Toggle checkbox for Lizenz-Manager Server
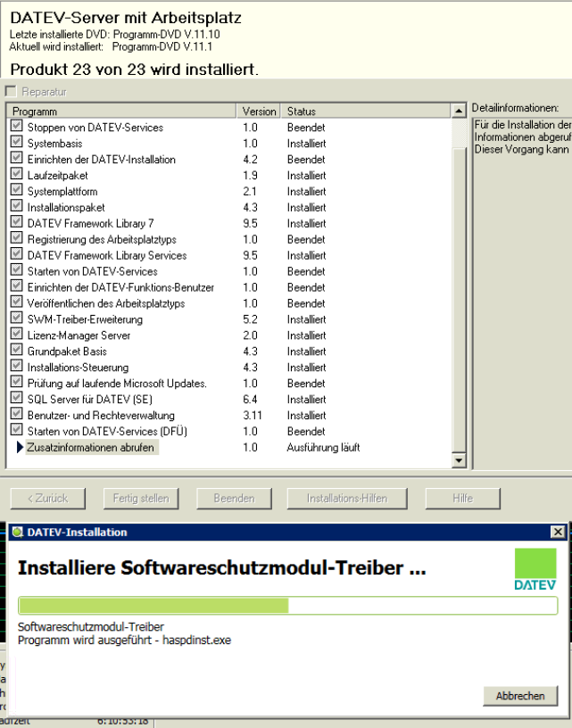572x728 pixels. [x=16, y=334]
